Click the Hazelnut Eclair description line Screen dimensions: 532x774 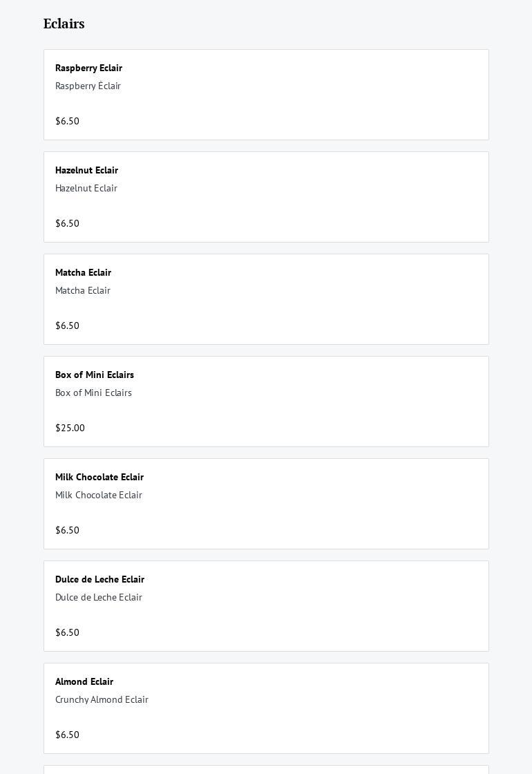click(x=86, y=188)
